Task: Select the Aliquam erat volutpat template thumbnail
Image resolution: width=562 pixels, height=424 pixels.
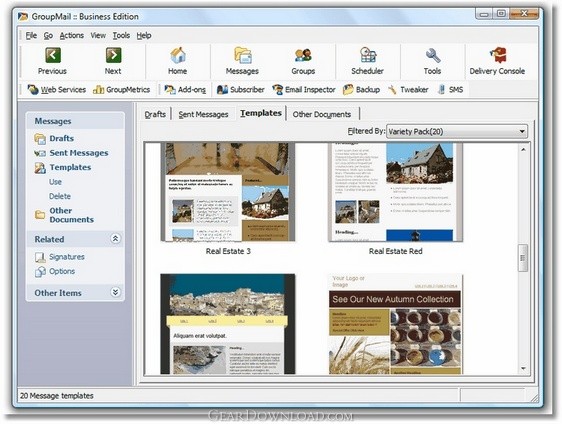Action: pyautogui.click(x=228, y=324)
